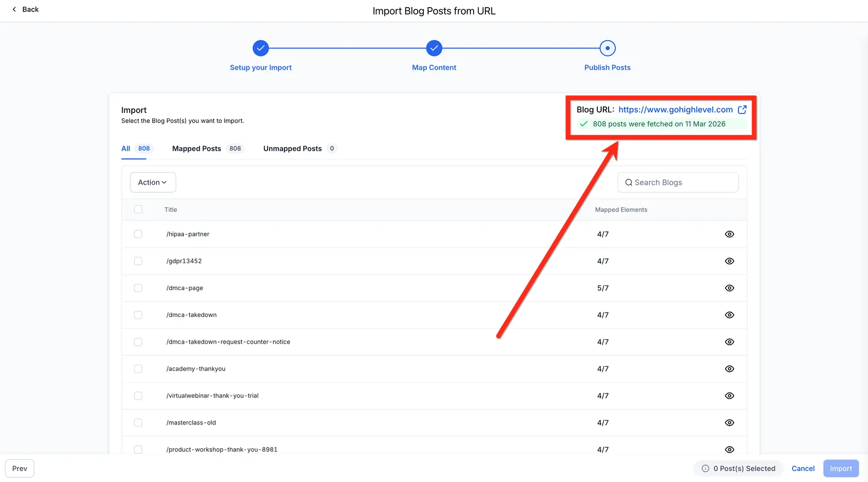Screen dimensions: 868x482
Task: Check the /academy-thankyou row checkbox
Action: pyautogui.click(x=138, y=369)
